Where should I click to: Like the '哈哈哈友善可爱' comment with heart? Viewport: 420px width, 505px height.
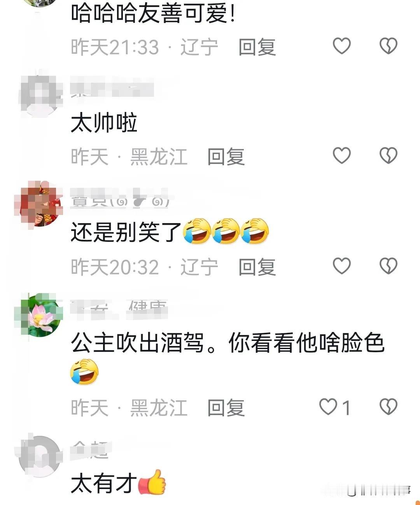pyautogui.click(x=342, y=46)
